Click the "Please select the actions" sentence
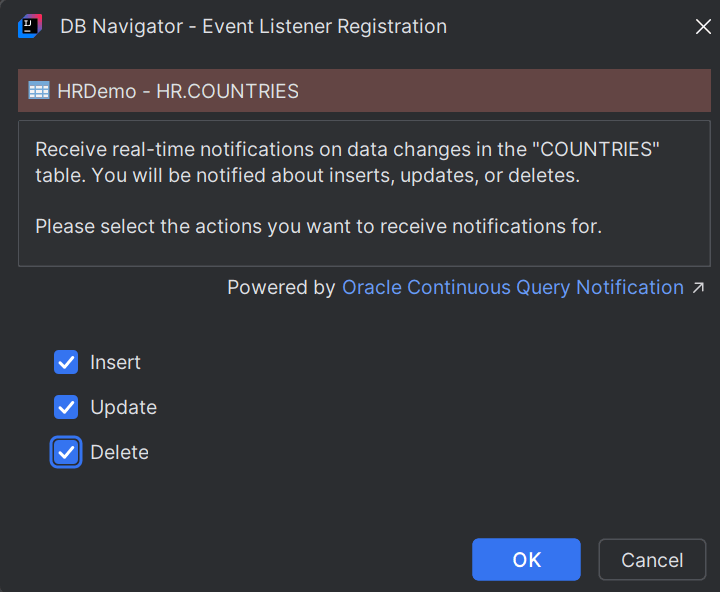 pyautogui.click(x=319, y=226)
